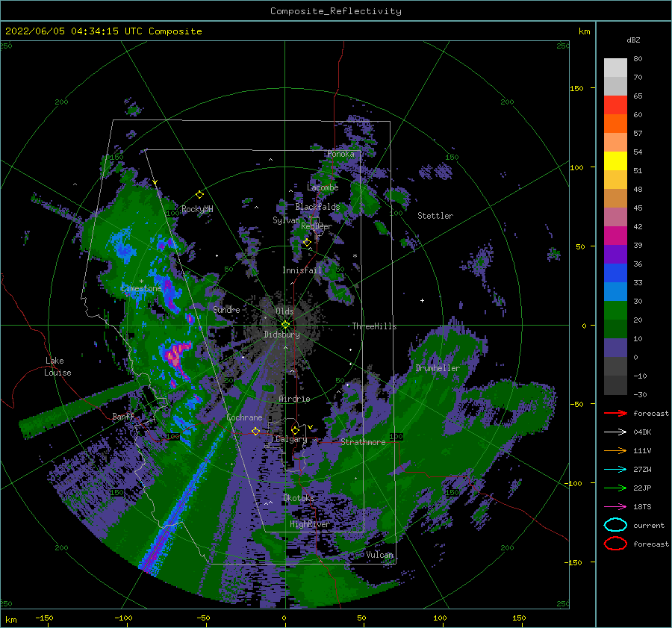Screen dimensions: 672x628
Task: Click the Stettler city label
Action: click(435, 216)
